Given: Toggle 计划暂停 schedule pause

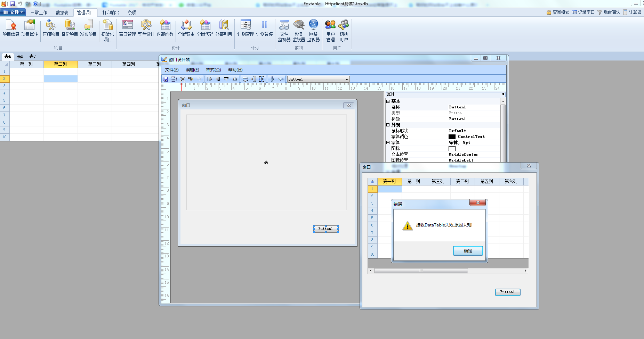Looking at the screenshot, I should coord(264,28).
